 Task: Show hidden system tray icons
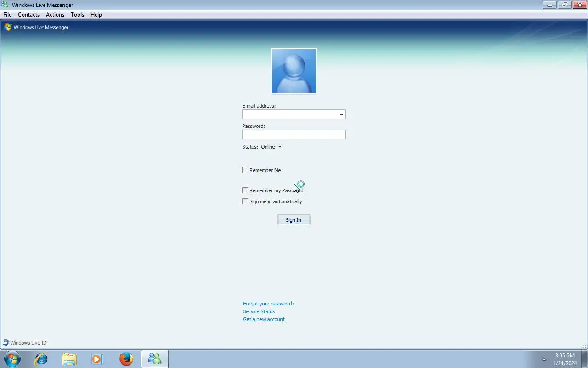point(544,359)
